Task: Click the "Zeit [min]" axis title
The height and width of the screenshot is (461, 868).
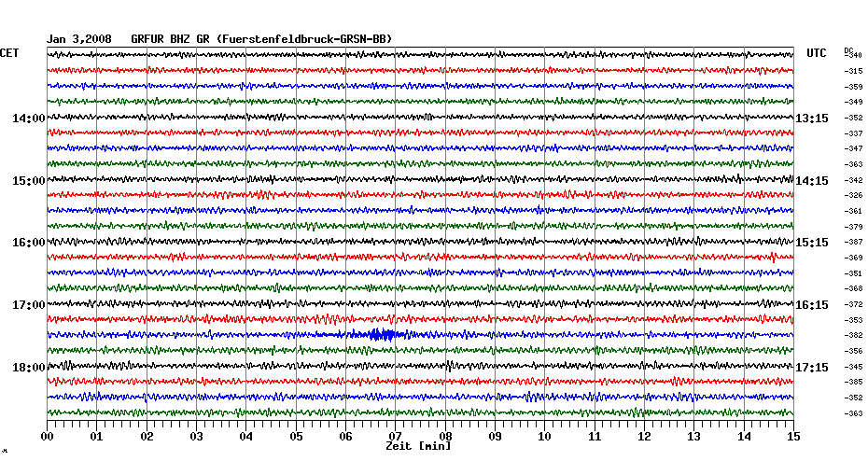Action: (418, 446)
